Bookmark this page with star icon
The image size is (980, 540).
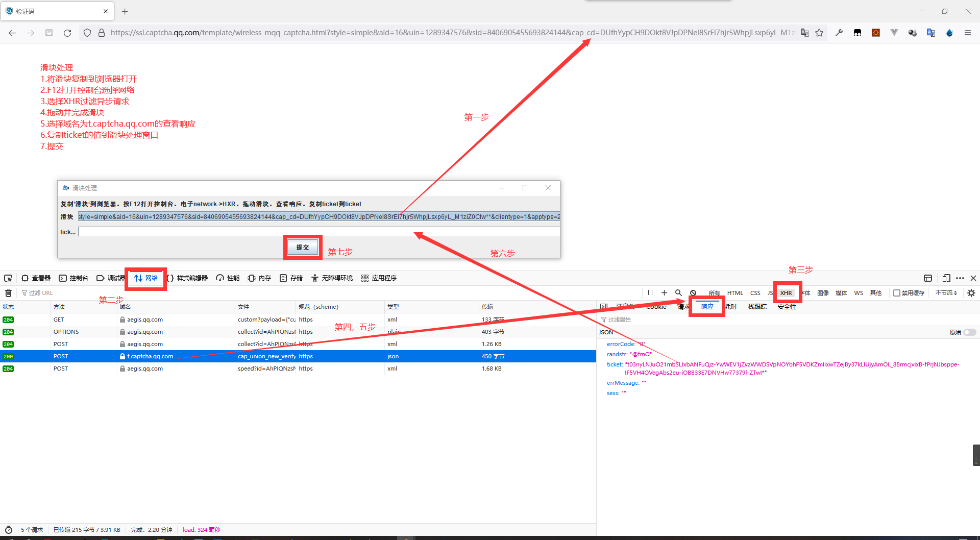pyautogui.click(x=819, y=33)
